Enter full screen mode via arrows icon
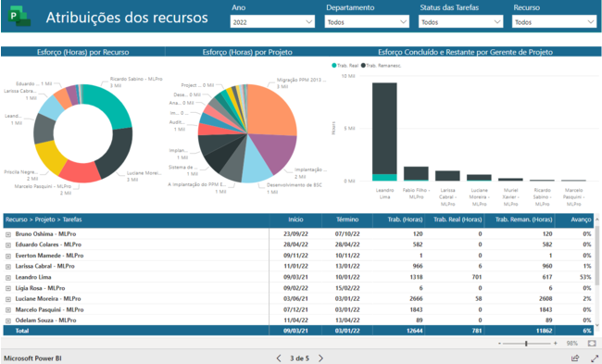602x364 pixels. click(x=595, y=358)
